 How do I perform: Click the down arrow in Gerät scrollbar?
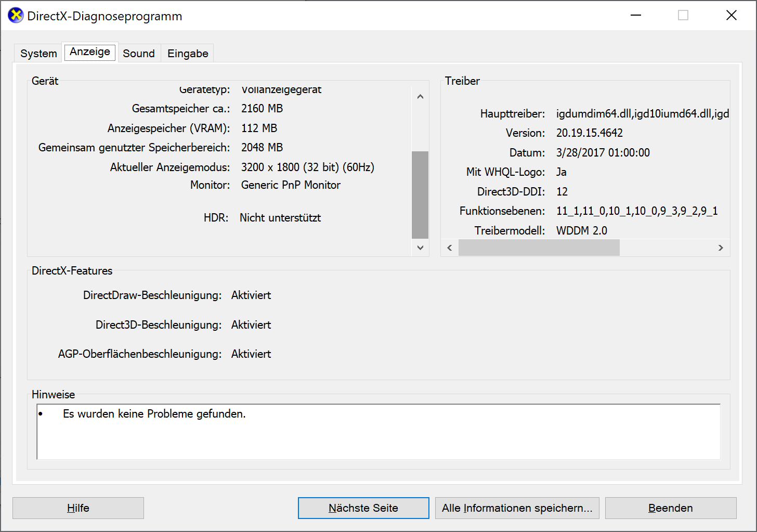(420, 248)
